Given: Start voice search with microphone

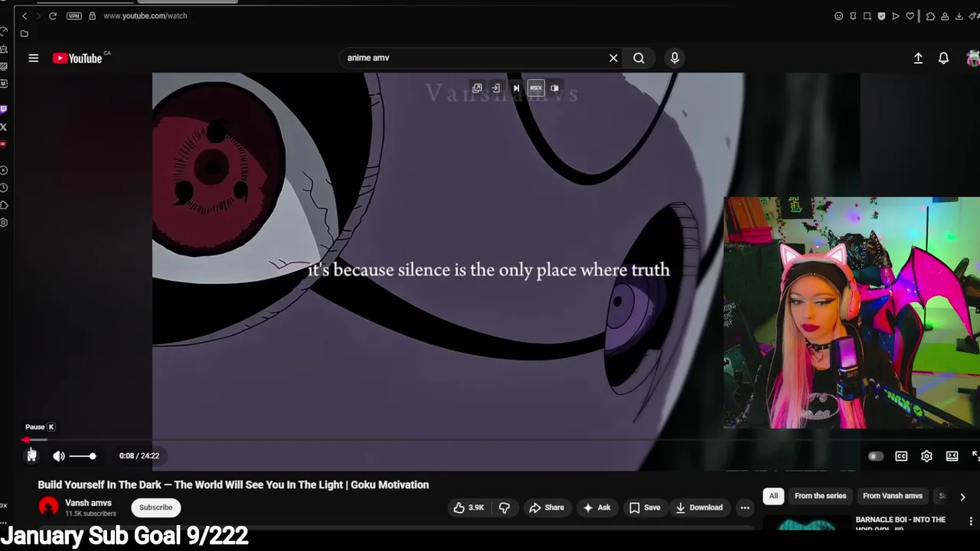Looking at the screenshot, I should (675, 58).
